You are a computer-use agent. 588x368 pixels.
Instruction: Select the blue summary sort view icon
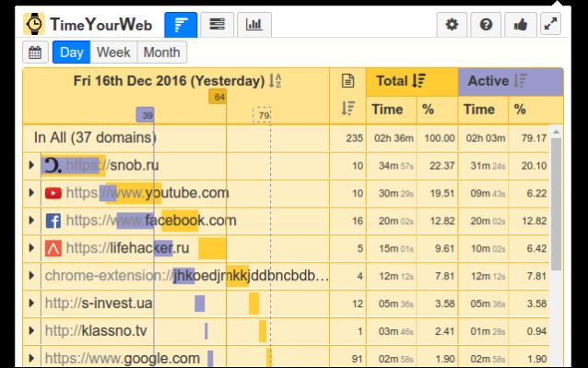[181, 25]
